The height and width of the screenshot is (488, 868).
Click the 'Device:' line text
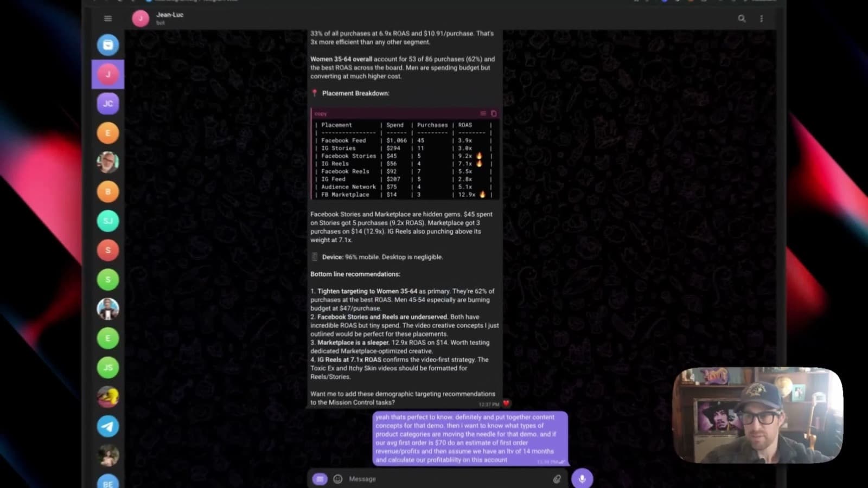[382, 257]
